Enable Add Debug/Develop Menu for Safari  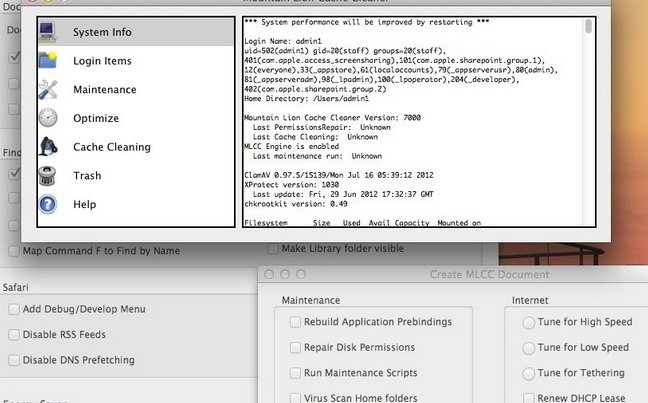pos(14,309)
